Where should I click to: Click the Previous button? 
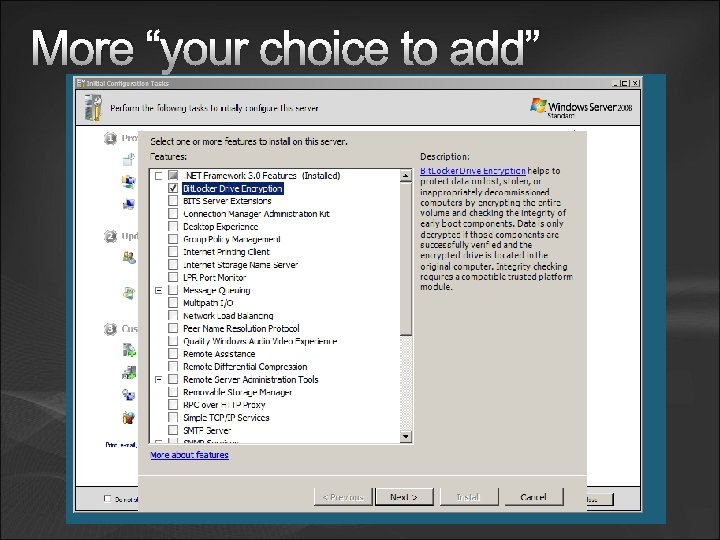click(x=343, y=497)
